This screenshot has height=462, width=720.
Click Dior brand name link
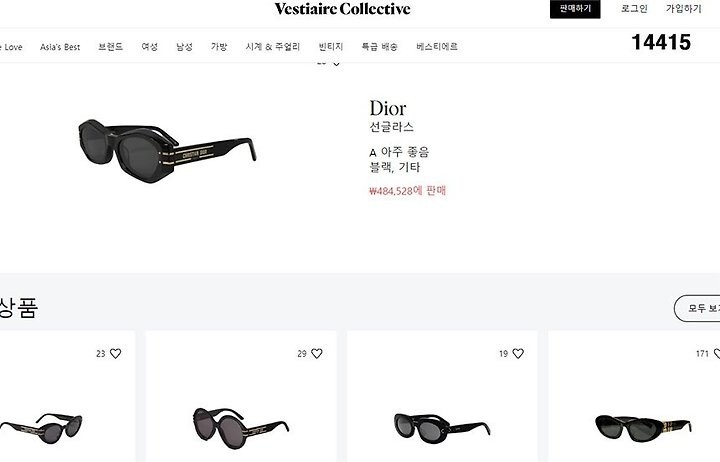click(x=388, y=108)
